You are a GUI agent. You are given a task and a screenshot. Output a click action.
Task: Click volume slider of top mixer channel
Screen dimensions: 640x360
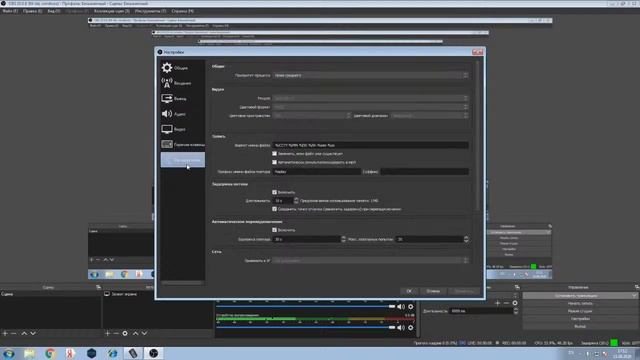coord(306,307)
